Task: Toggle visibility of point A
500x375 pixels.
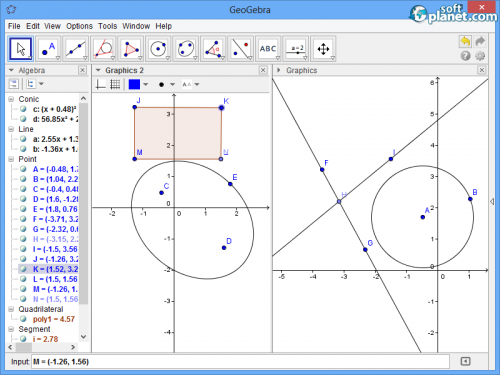Action: pos(23,169)
